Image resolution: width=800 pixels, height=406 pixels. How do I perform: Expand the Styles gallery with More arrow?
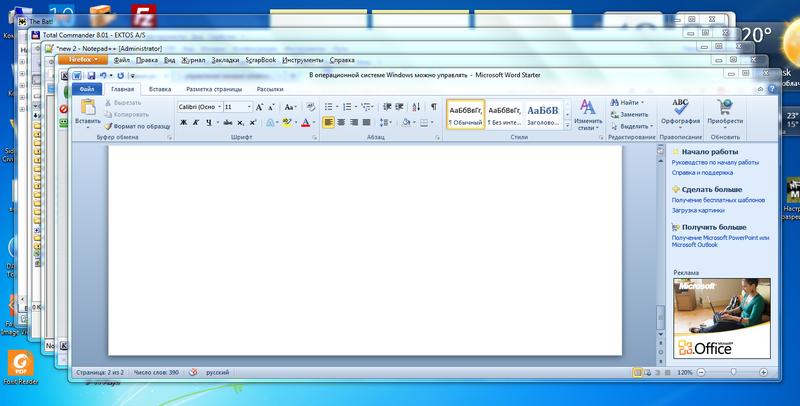tap(567, 125)
